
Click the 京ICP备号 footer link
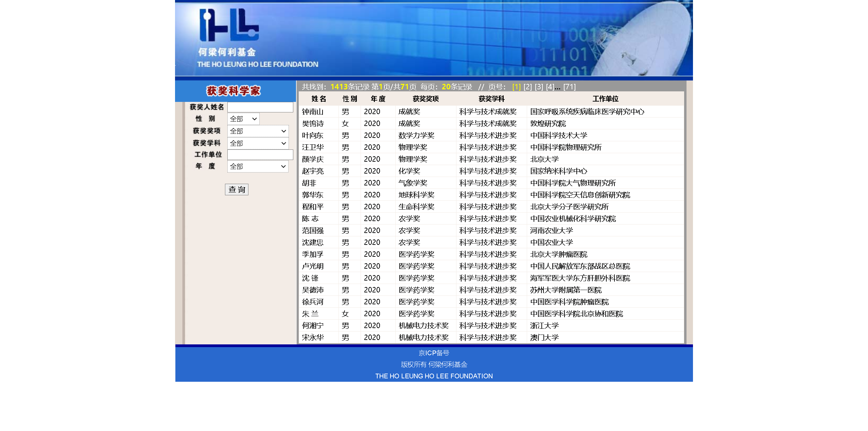coord(434,353)
